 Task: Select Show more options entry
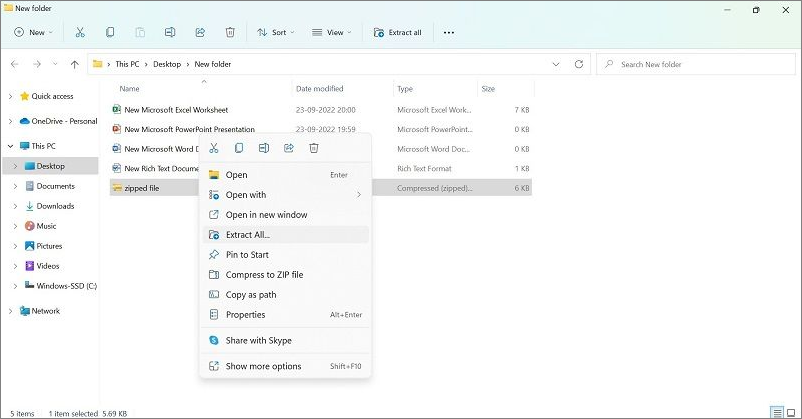[263, 366]
